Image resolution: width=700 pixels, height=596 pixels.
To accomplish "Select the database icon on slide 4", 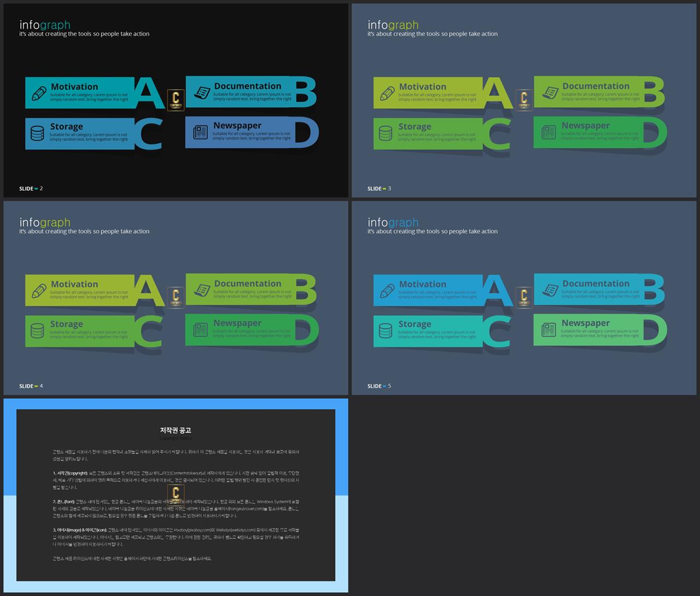I will (x=37, y=331).
